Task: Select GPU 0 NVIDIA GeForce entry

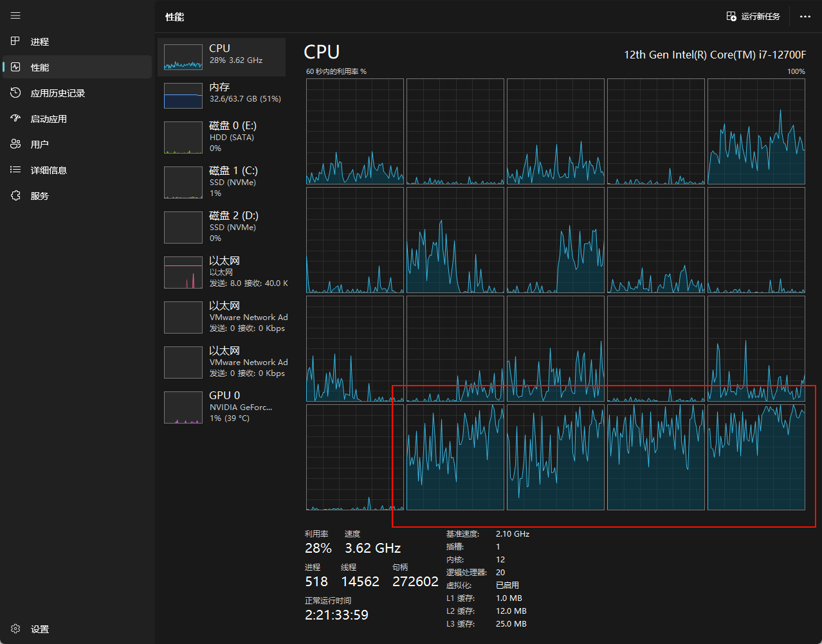Action: (x=221, y=407)
